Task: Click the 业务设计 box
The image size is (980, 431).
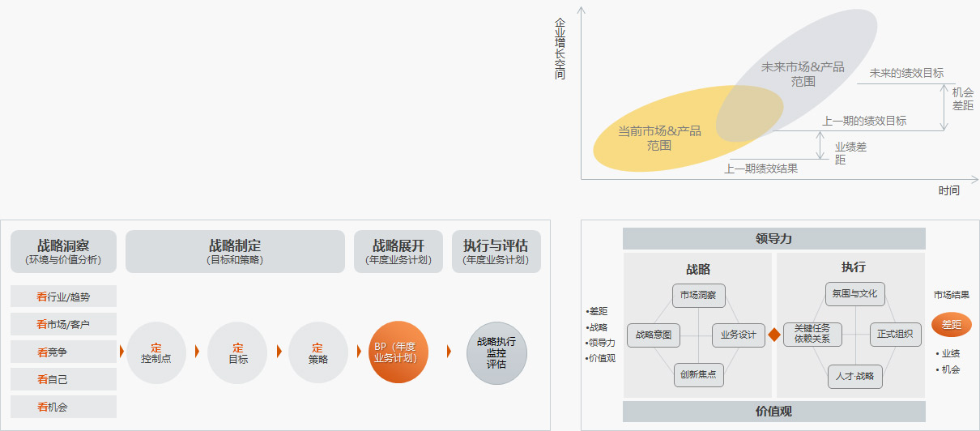Action: [x=738, y=335]
